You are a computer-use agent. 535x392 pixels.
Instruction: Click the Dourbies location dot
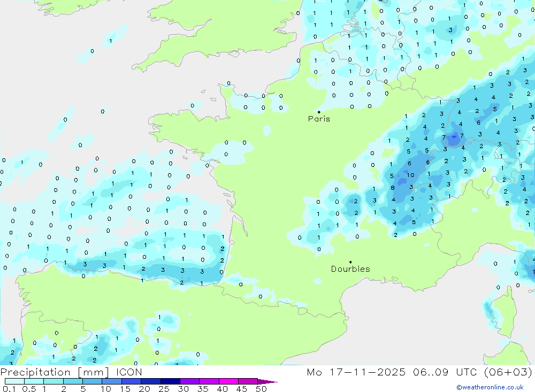[x=350, y=262]
